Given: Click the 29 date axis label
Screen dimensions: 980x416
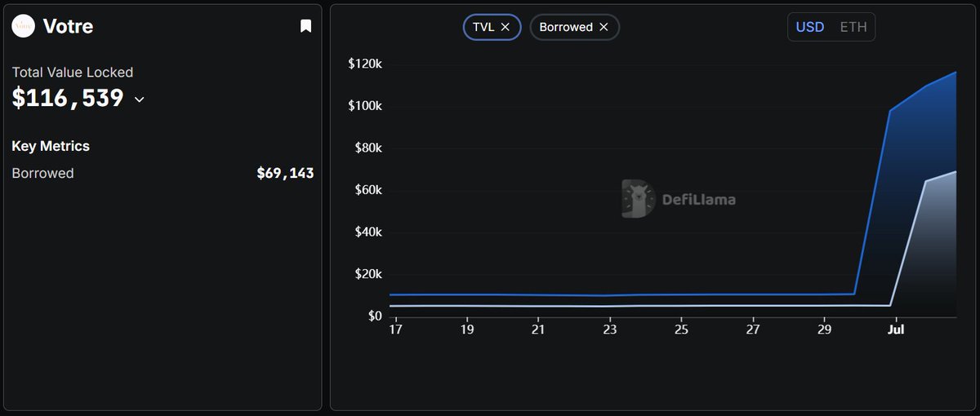Looking at the screenshot, I should (825, 330).
